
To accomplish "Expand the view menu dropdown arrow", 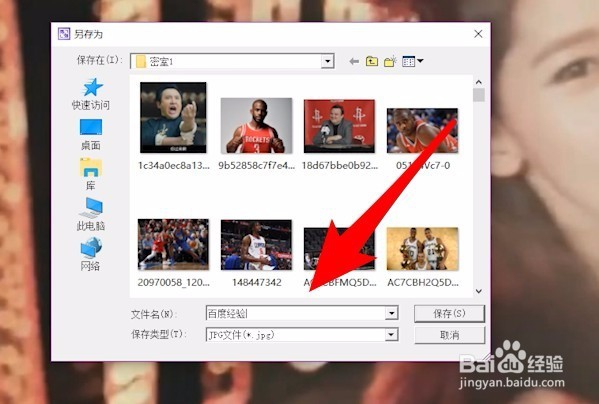I will (x=420, y=61).
